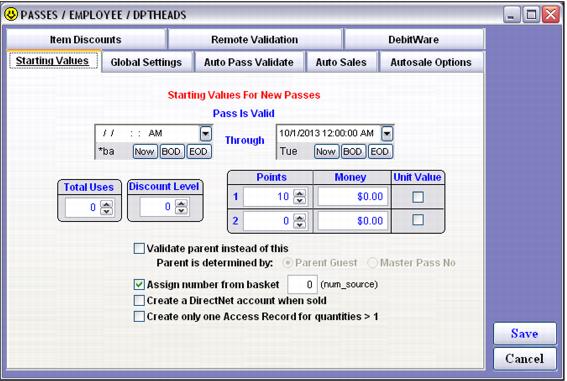Click the BOD button beside *ba
Screen dimensions: 567x381
[x=171, y=151]
